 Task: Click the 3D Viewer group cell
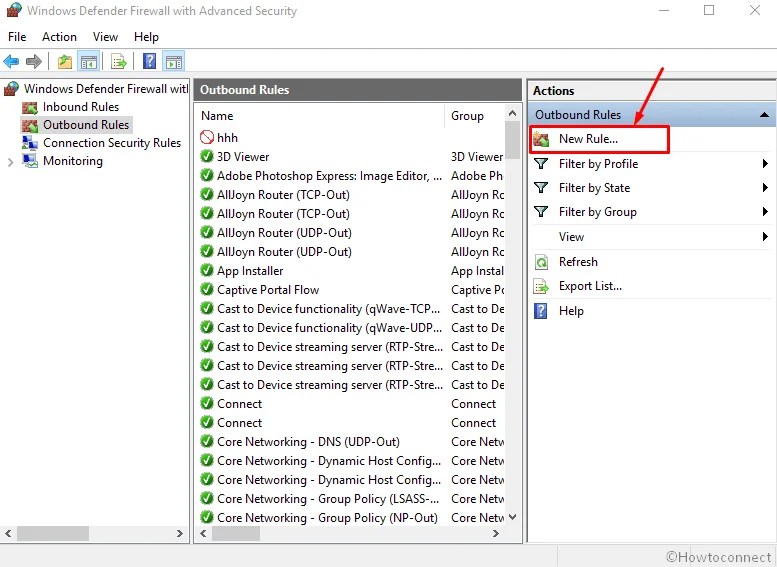click(x=477, y=157)
